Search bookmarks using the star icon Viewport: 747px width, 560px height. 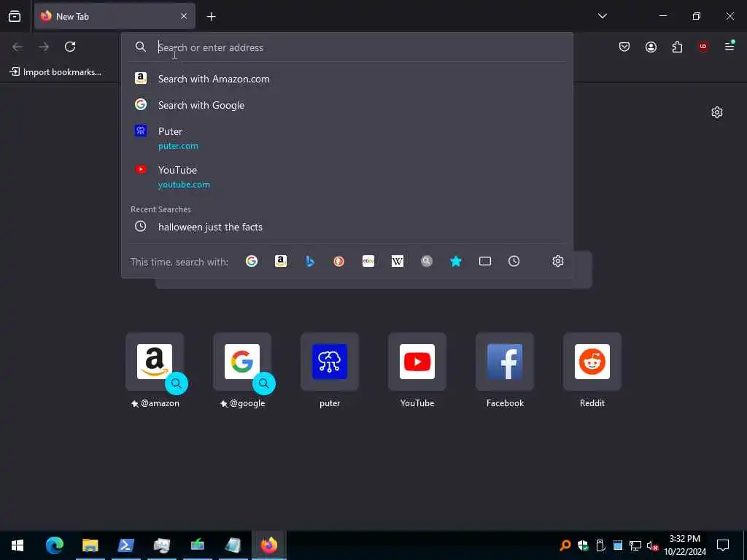pos(456,261)
